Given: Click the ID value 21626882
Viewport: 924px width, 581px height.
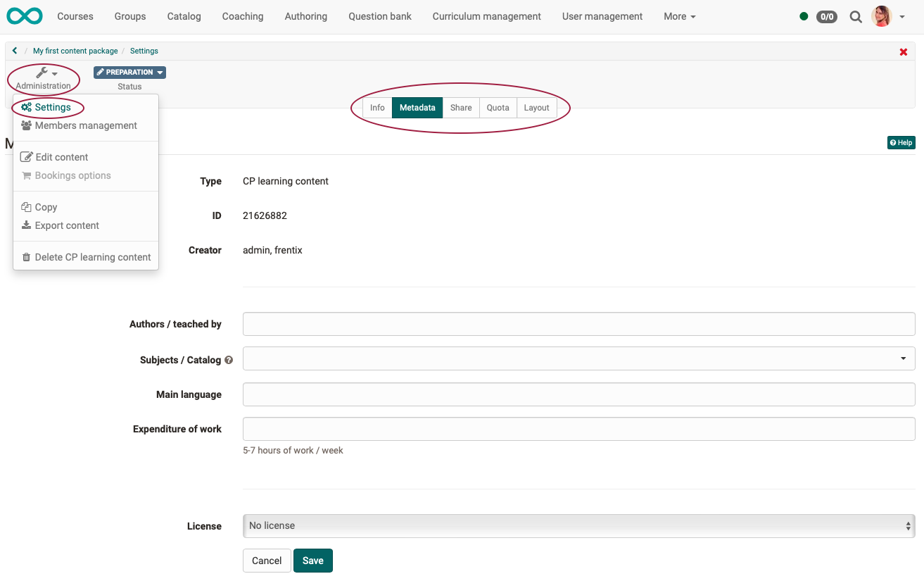Looking at the screenshot, I should [265, 215].
